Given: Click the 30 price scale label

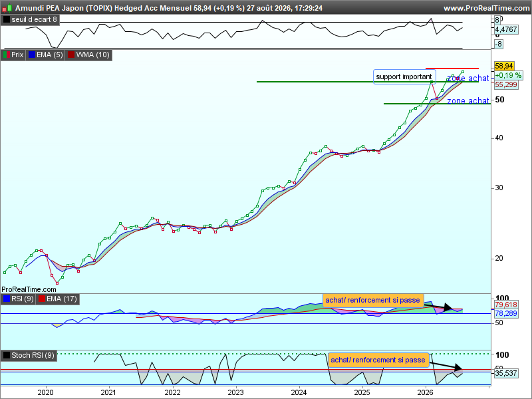Looking at the screenshot, I should click(x=499, y=188).
